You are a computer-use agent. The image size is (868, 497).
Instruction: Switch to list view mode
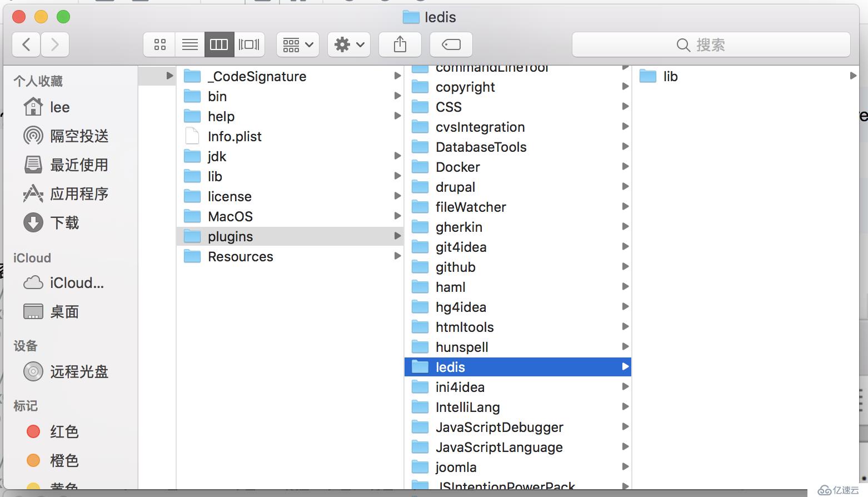pyautogui.click(x=189, y=44)
